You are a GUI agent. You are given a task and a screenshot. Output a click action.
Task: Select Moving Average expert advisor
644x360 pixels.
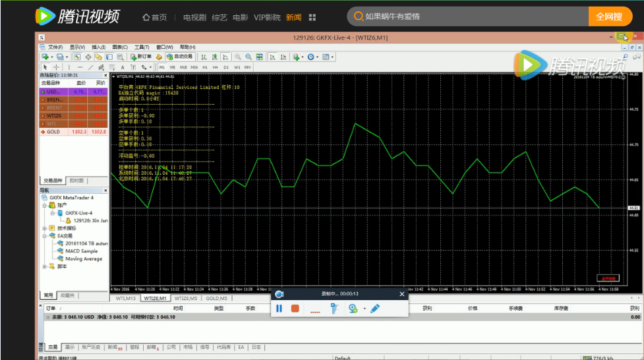tap(84, 259)
